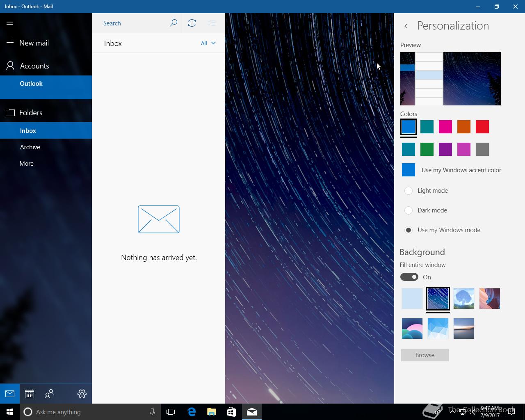This screenshot has width=525, height=420.
Task: Open the Windows Start menu
Action: point(10,412)
